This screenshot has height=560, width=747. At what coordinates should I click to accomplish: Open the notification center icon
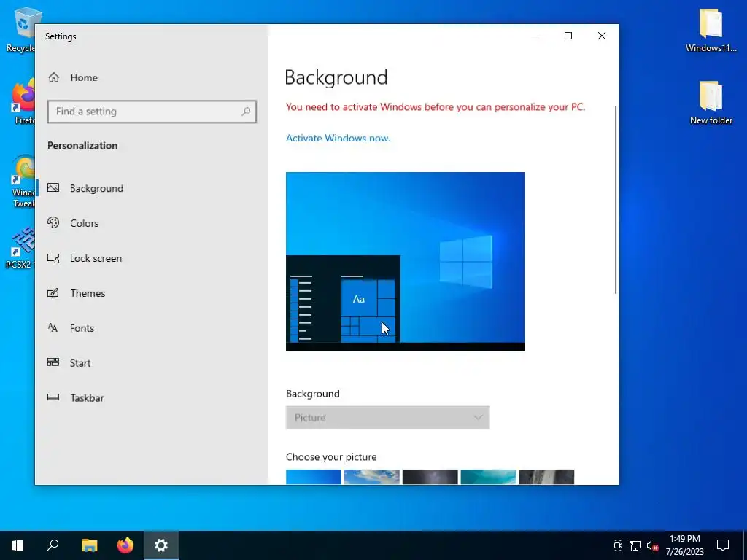(x=723, y=545)
